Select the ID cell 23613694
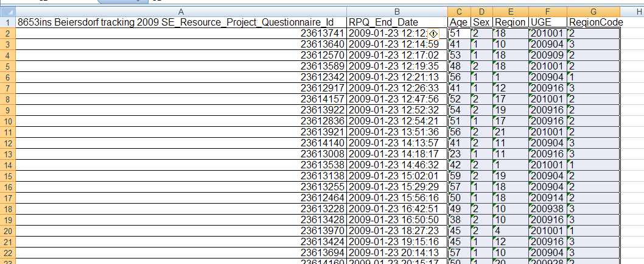 click(x=181, y=252)
